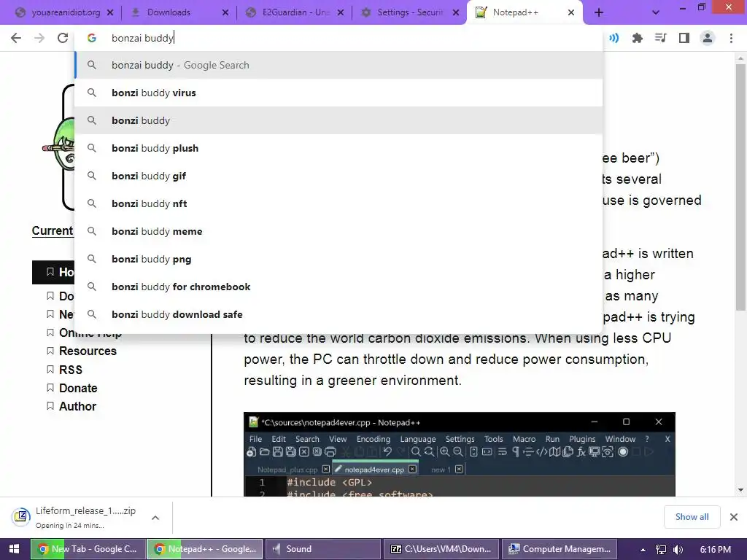Click the blue read-aloud icon in the address bar
This screenshot has height=560, width=747.
[614, 38]
